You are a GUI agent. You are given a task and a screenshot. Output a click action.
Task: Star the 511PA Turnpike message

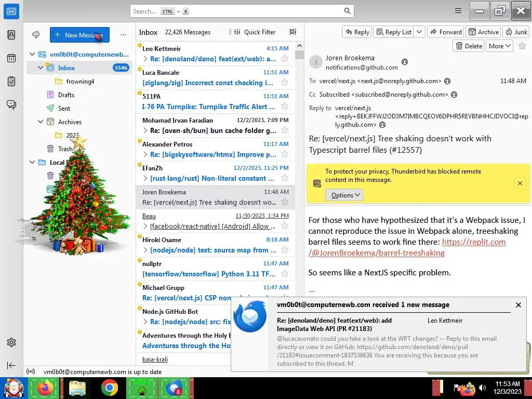pos(285,107)
